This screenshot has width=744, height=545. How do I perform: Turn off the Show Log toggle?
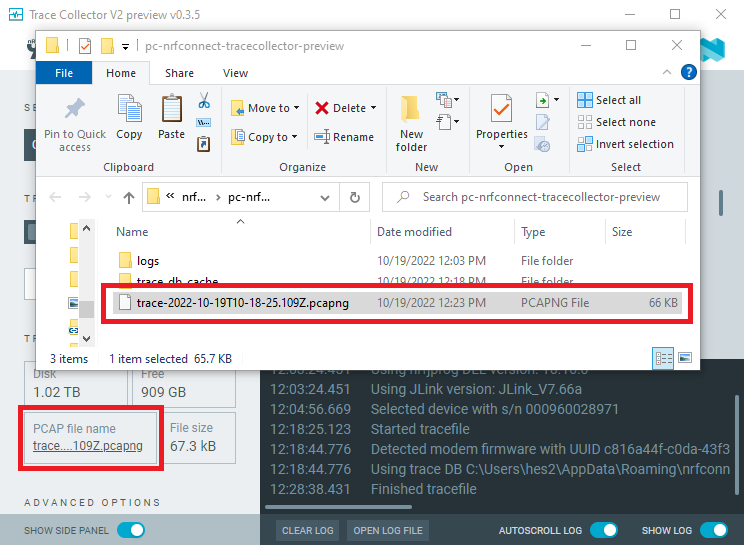(713, 530)
